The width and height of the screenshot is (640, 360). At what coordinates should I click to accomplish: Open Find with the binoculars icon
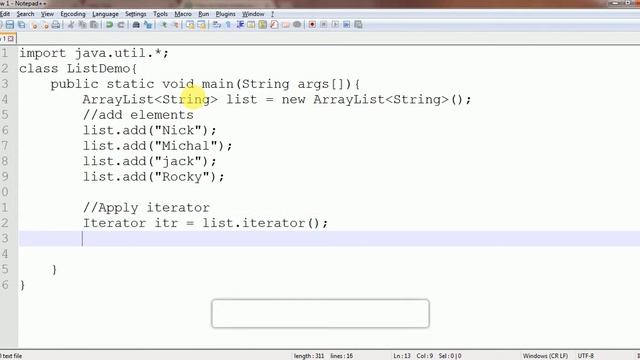(x=136, y=24)
